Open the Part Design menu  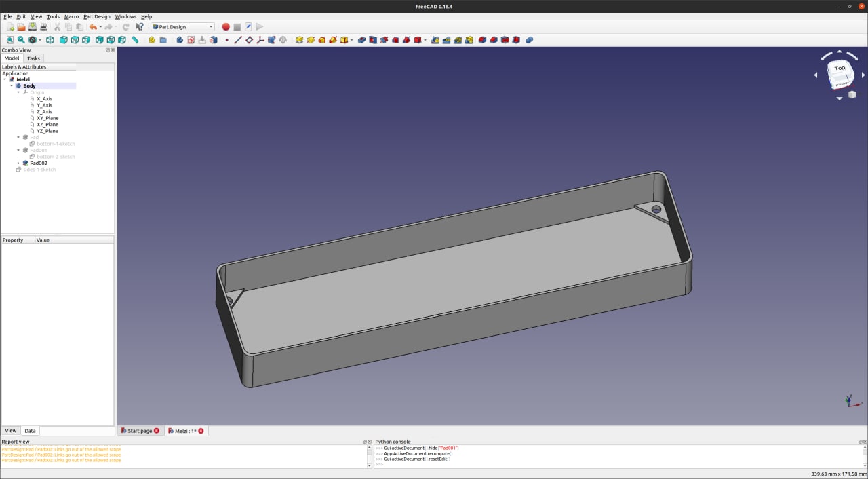click(97, 16)
